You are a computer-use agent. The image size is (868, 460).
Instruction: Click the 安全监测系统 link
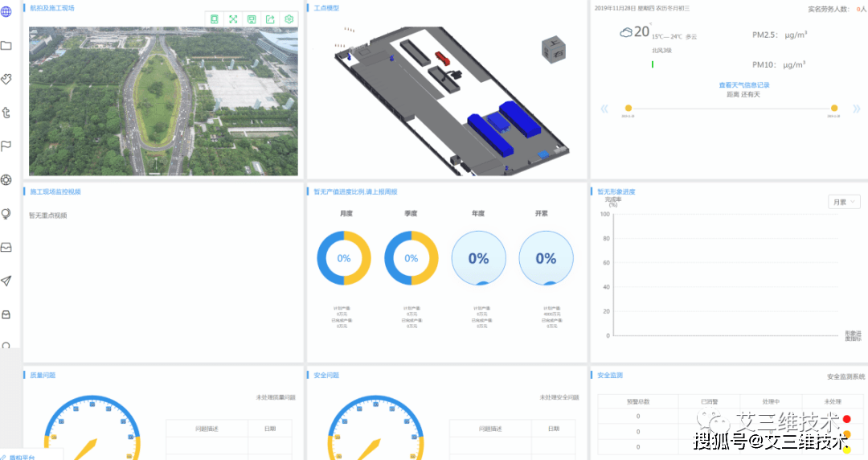click(845, 376)
